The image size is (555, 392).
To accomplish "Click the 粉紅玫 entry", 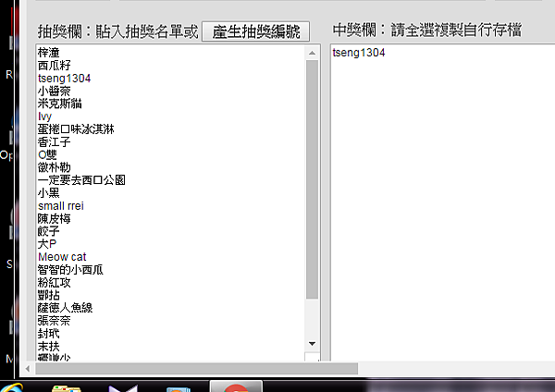I will (x=55, y=282).
